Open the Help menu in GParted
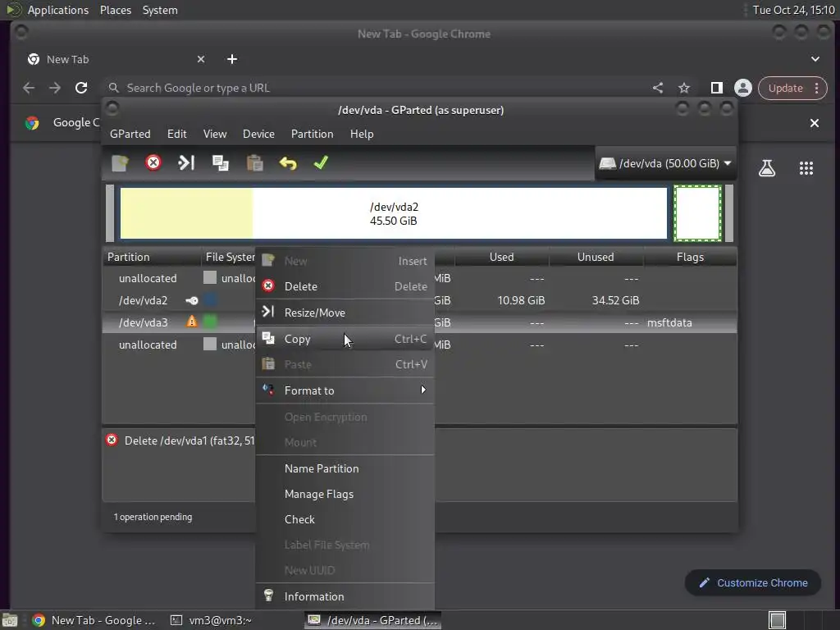Image resolution: width=840 pixels, height=630 pixels. [362, 134]
